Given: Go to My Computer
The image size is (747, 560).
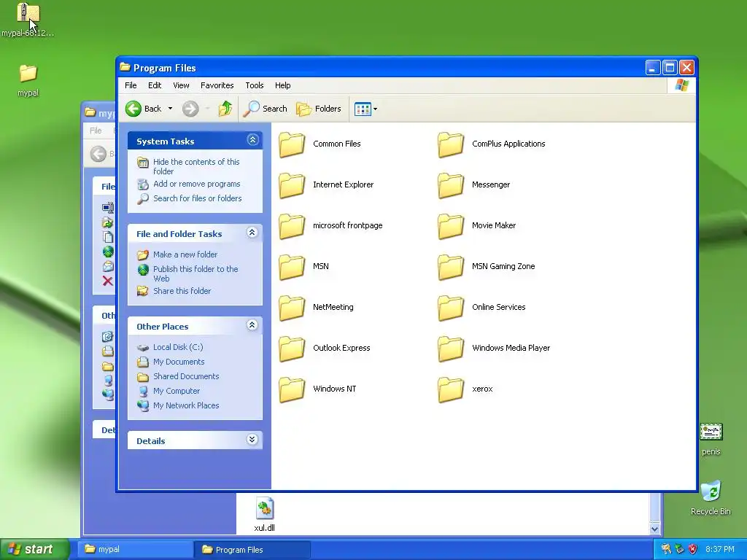Looking at the screenshot, I should [x=177, y=391].
